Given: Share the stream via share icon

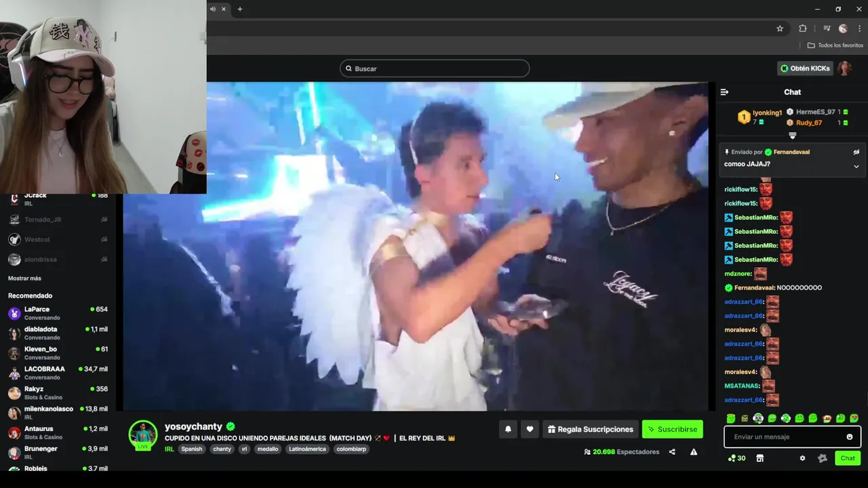Looking at the screenshot, I should (672, 452).
